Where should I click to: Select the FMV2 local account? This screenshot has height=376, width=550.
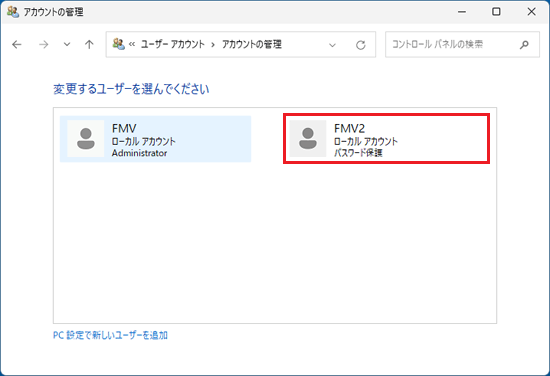(386, 139)
